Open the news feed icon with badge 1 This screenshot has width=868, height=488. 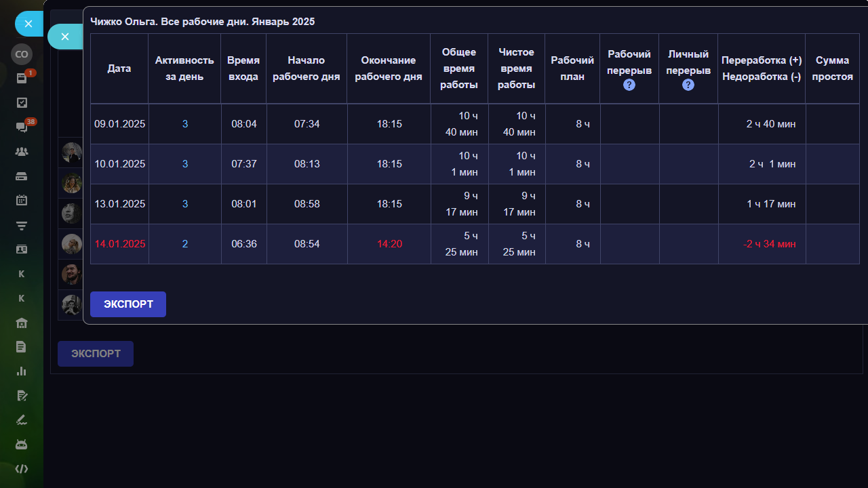point(22,78)
